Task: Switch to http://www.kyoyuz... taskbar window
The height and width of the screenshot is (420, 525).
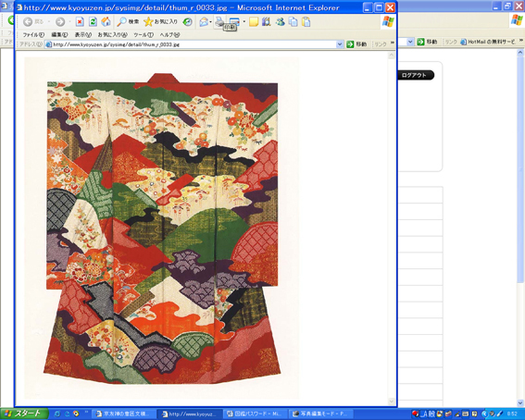Action: [189, 414]
